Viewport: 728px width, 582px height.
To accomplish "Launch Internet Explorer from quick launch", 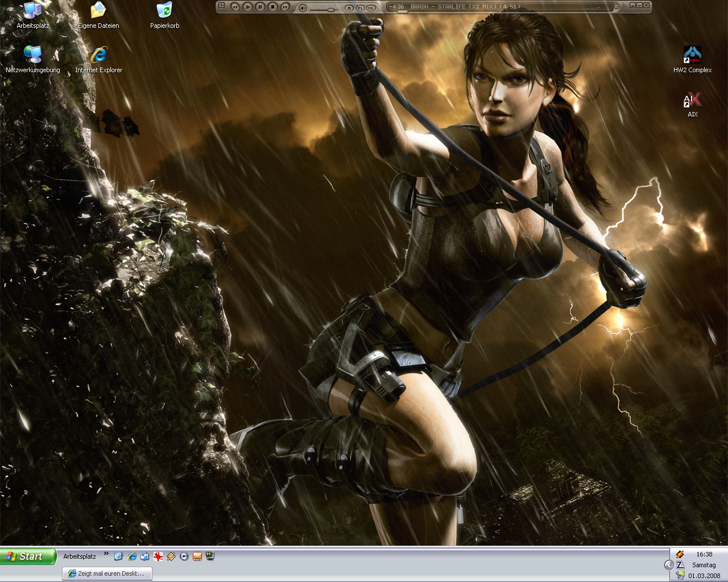I will [133, 556].
